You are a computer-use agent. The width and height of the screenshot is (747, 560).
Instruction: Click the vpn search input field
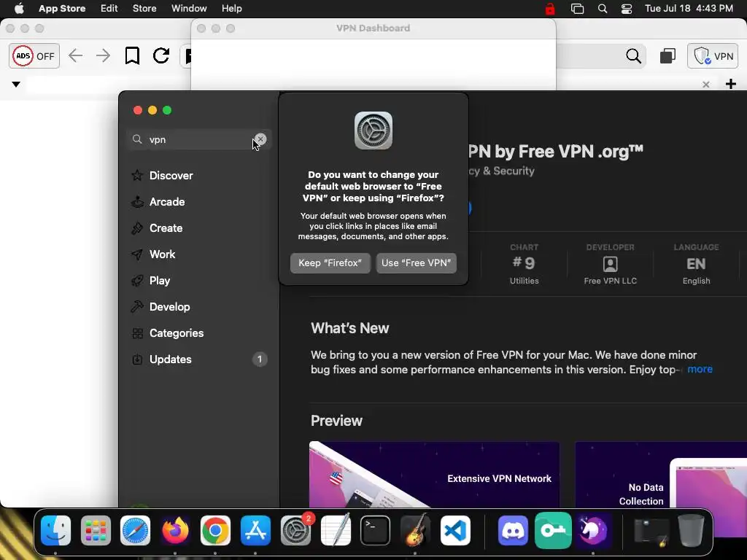[198, 139]
